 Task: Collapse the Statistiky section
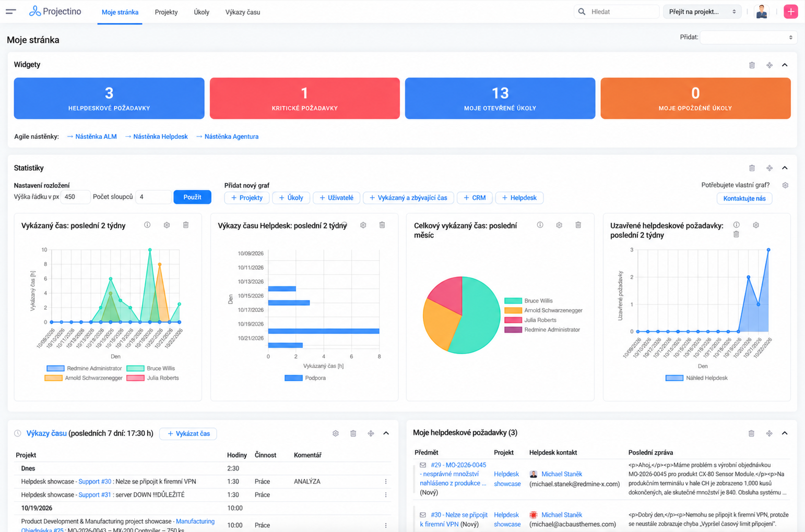(x=785, y=168)
